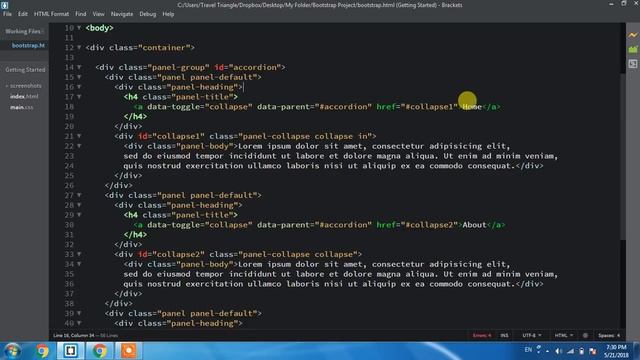The height and width of the screenshot is (360, 640).
Task: Click line number 21 in gutter
Action: 69,136
